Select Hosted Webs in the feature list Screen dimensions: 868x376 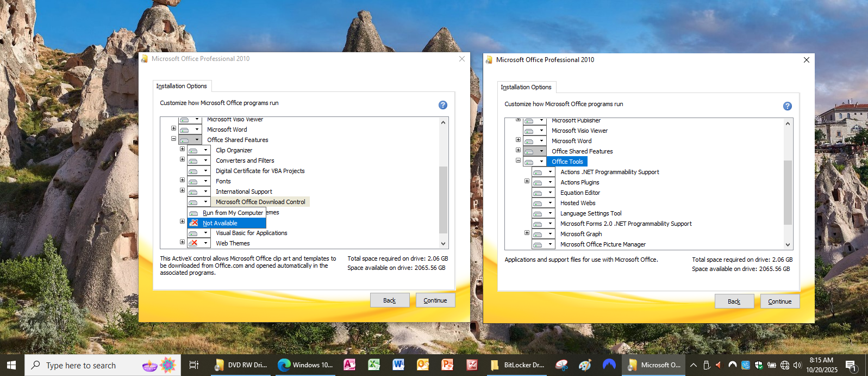point(578,203)
